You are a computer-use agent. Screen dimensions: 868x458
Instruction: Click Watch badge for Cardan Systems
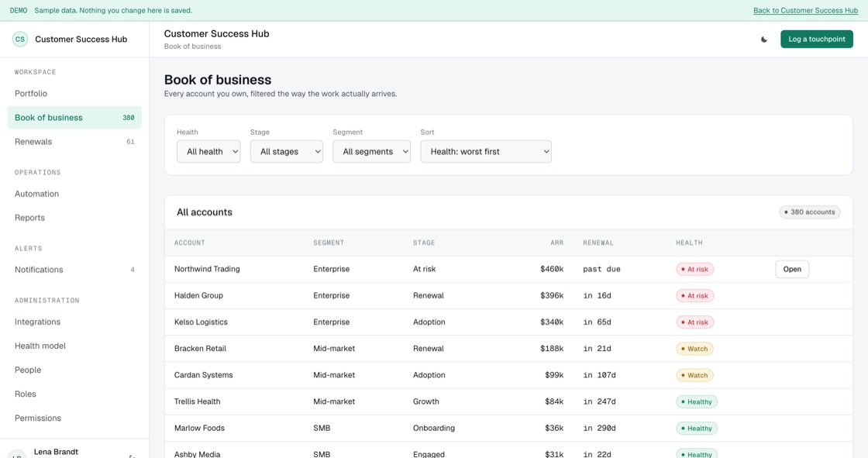(x=694, y=376)
